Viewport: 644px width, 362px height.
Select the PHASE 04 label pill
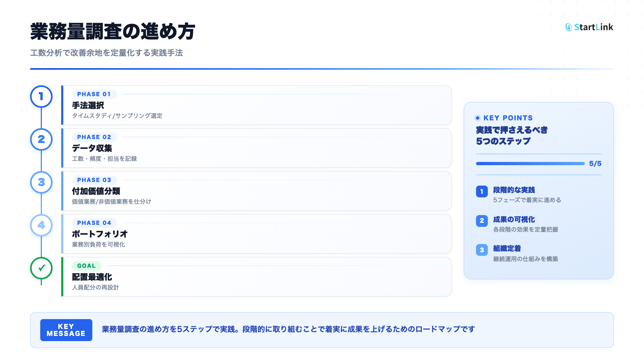point(94,223)
